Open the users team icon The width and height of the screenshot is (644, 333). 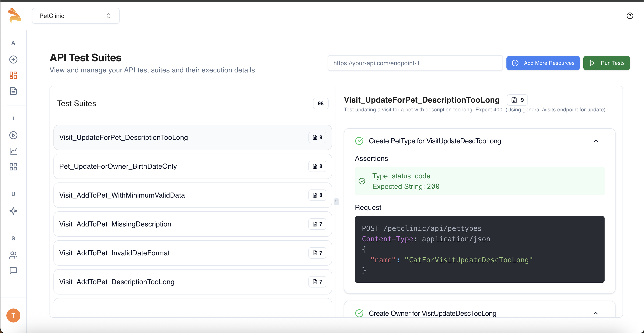(13, 255)
